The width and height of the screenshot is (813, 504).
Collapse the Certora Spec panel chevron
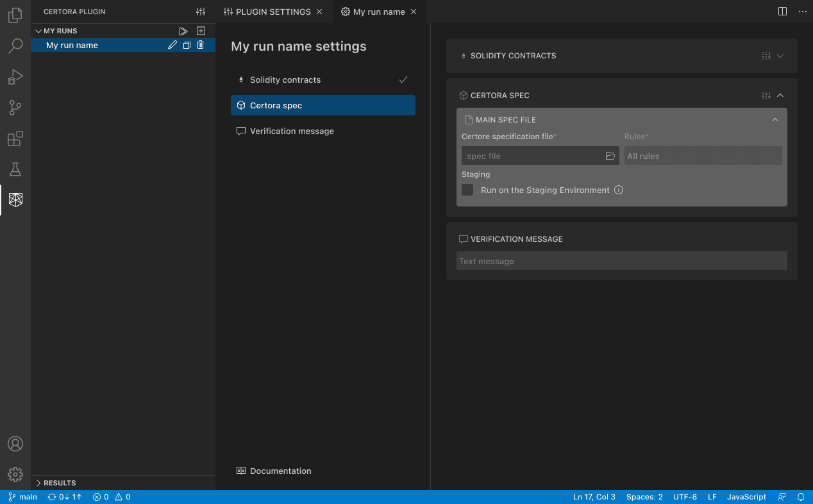[780, 96]
